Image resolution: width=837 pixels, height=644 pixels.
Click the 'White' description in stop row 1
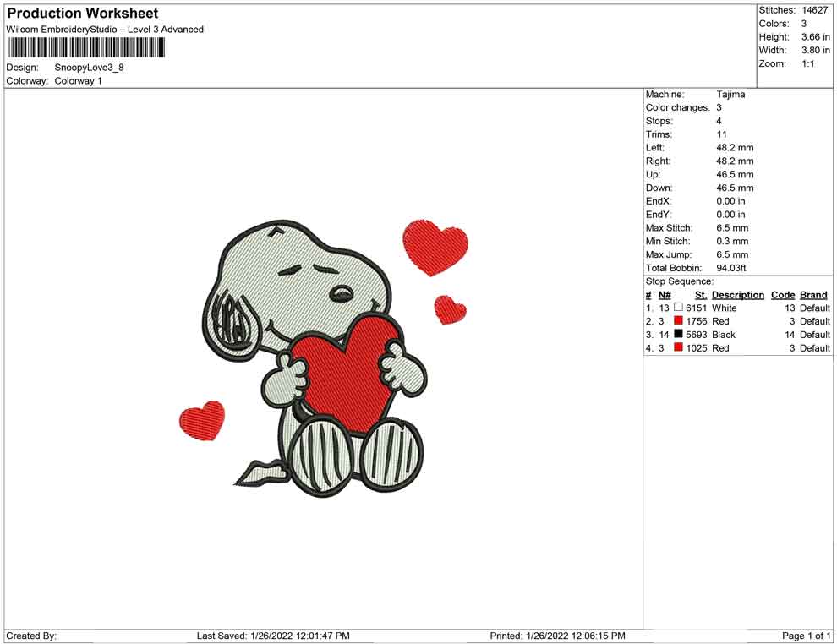pos(725,308)
